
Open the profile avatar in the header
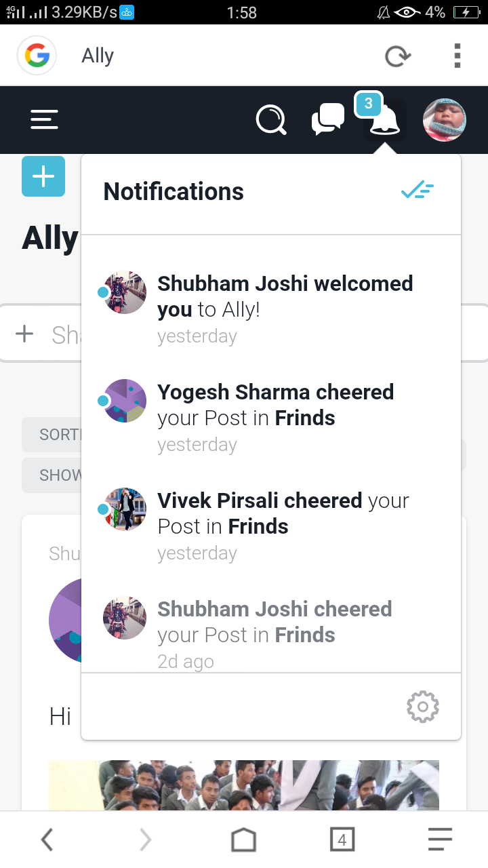444,120
